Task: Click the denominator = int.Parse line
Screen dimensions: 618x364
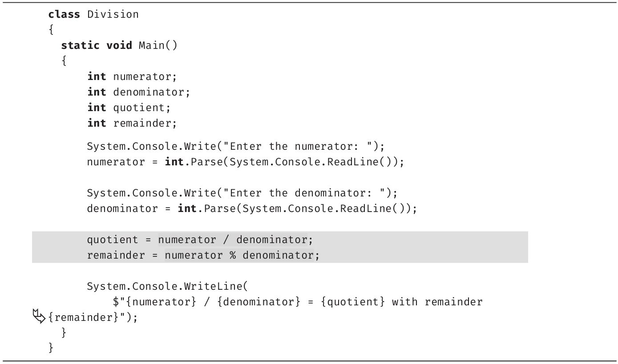Action: [252, 208]
